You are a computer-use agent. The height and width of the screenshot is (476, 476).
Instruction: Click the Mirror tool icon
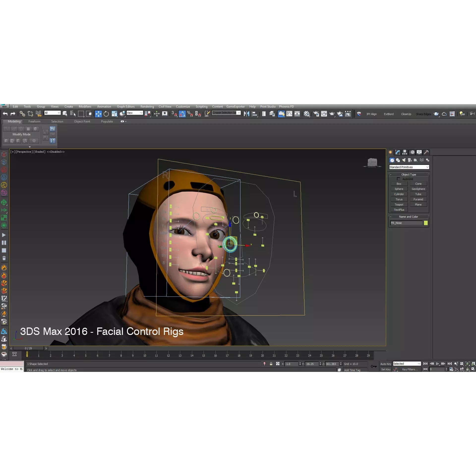click(246, 114)
